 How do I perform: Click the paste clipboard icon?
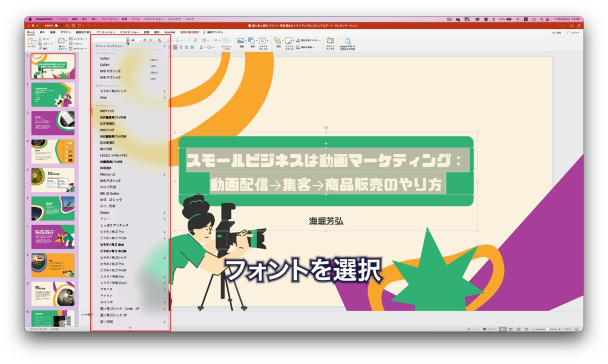coord(31,42)
